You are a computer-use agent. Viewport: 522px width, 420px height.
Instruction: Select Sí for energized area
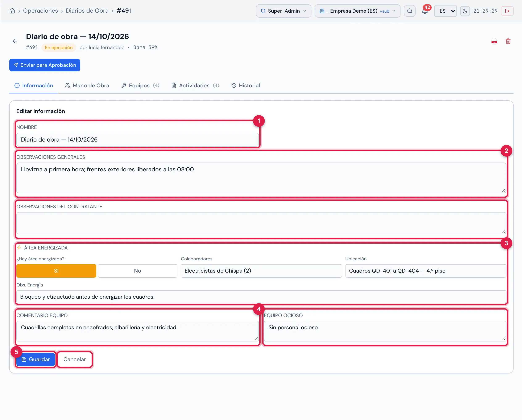[x=56, y=271]
